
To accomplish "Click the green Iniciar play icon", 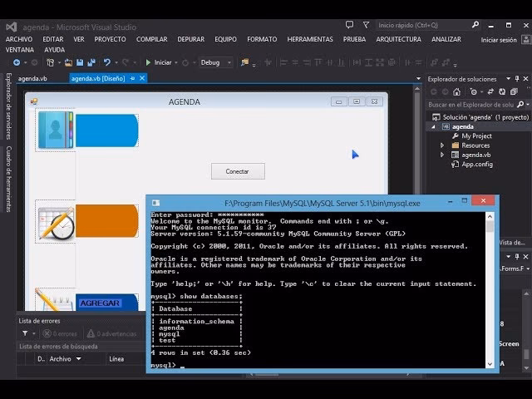I will coord(148,63).
